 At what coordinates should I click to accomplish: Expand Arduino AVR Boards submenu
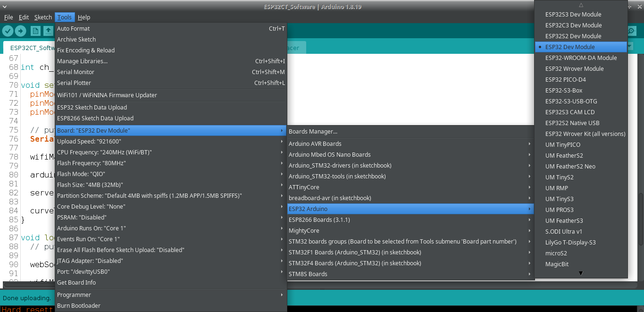click(x=410, y=143)
